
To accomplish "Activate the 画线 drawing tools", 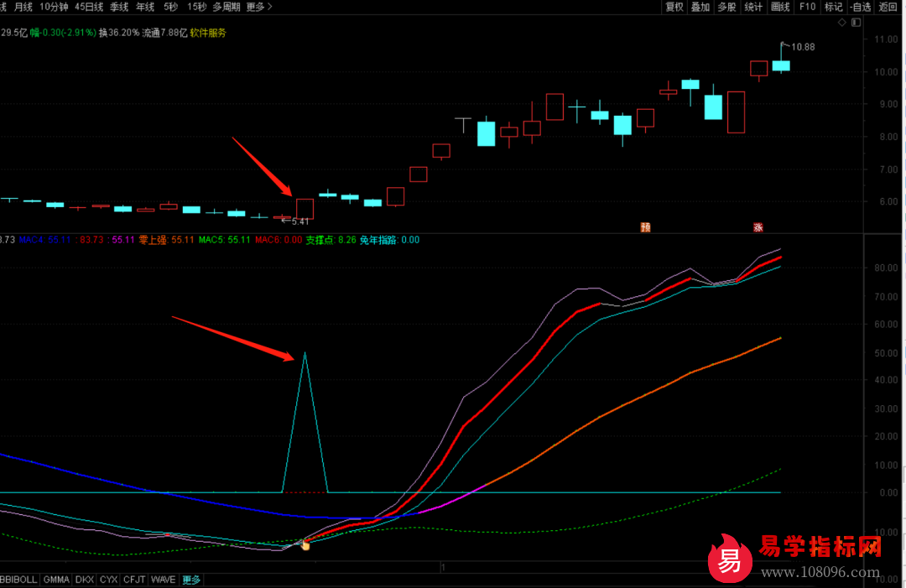I will coord(780,7).
